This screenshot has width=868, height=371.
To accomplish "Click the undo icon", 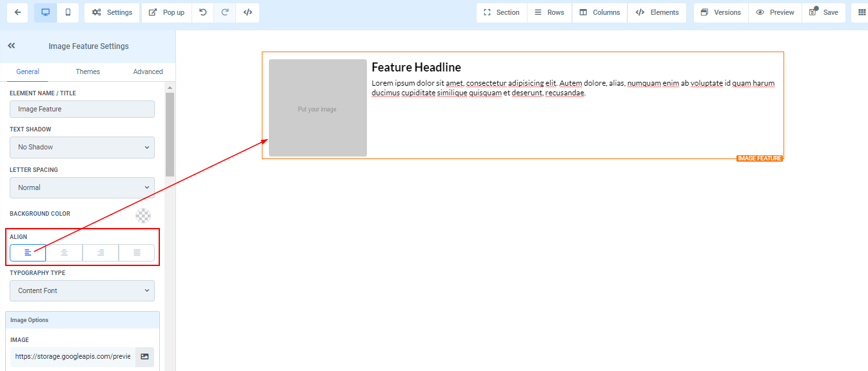I will 202,12.
